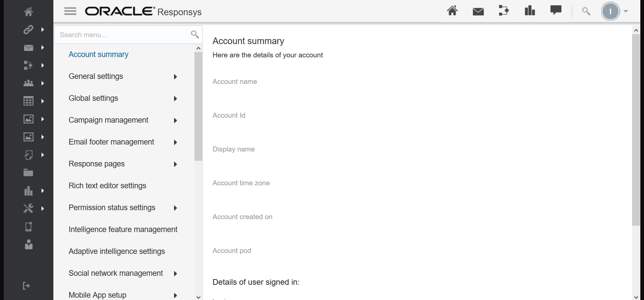Open the Audience people icon in the sidebar
Image resolution: width=644 pixels, height=300 pixels.
[x=28, y=83]
